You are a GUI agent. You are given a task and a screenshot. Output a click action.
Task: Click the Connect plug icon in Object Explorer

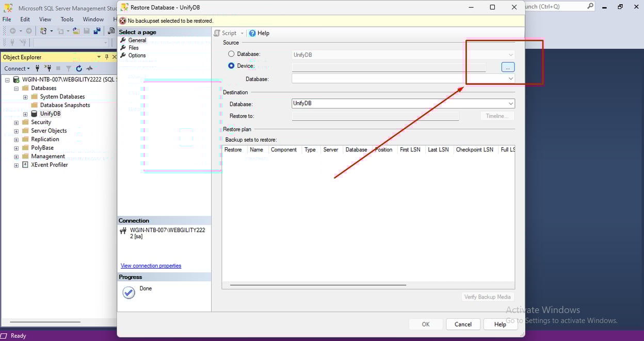[x=37, y=68]
